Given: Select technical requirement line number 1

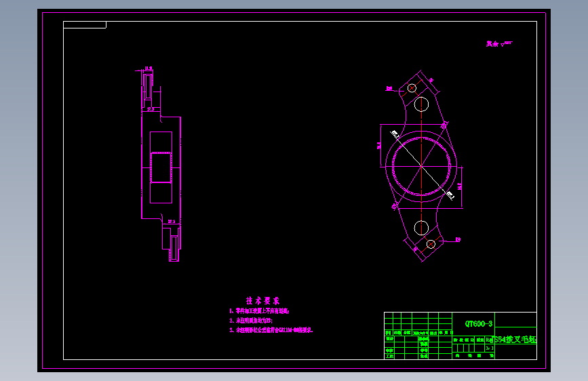Looking at the screenshot, I should click(260, 311).
